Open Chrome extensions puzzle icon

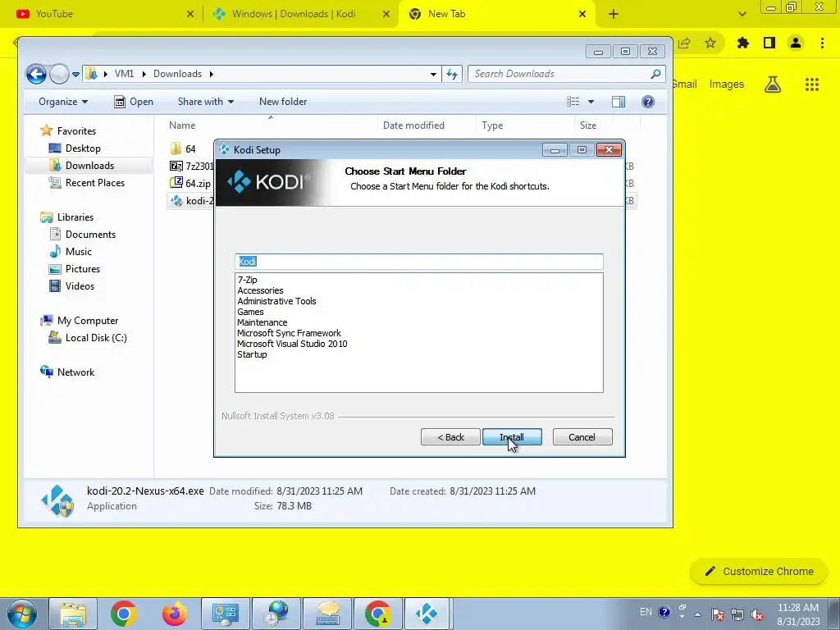(742, 43)
